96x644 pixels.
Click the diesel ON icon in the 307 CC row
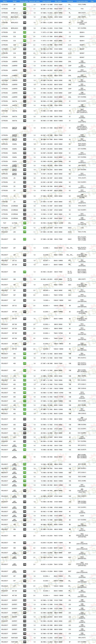(x=25, y=305)
